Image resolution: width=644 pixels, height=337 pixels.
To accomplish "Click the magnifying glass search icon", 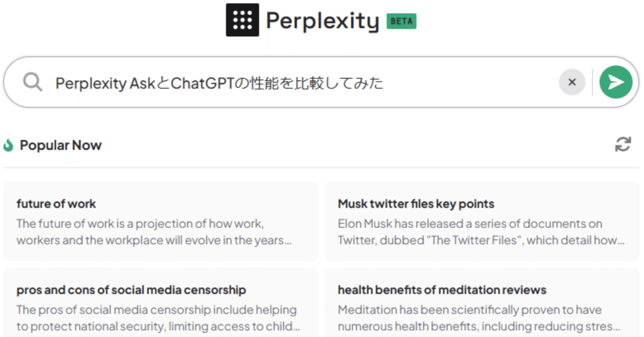I will click(x=32, y=81).
